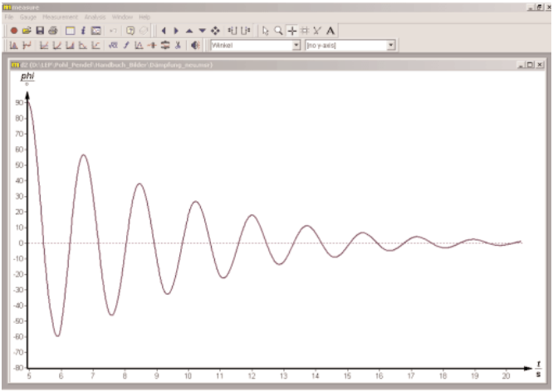Screen dimensions: 553x392
Task: Select the survey grid tool icon
Action: click(305, 31)
